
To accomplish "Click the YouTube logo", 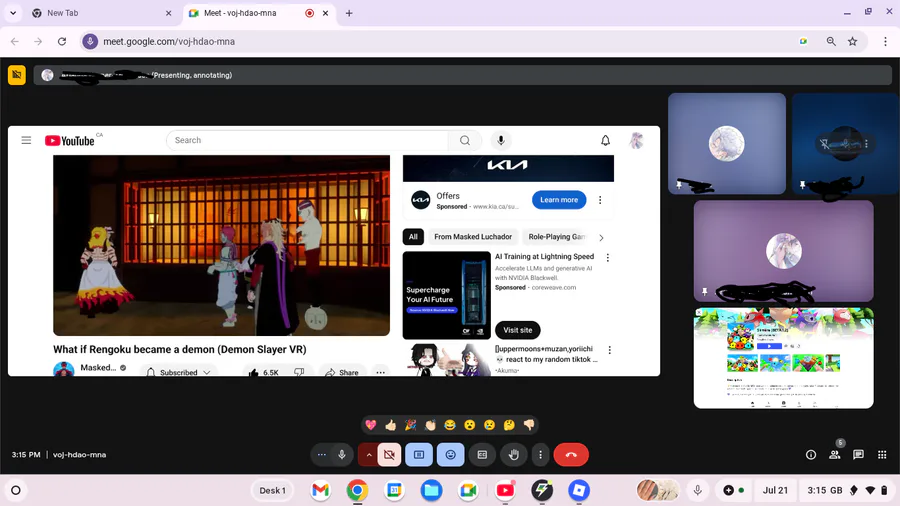I will 70,141.
